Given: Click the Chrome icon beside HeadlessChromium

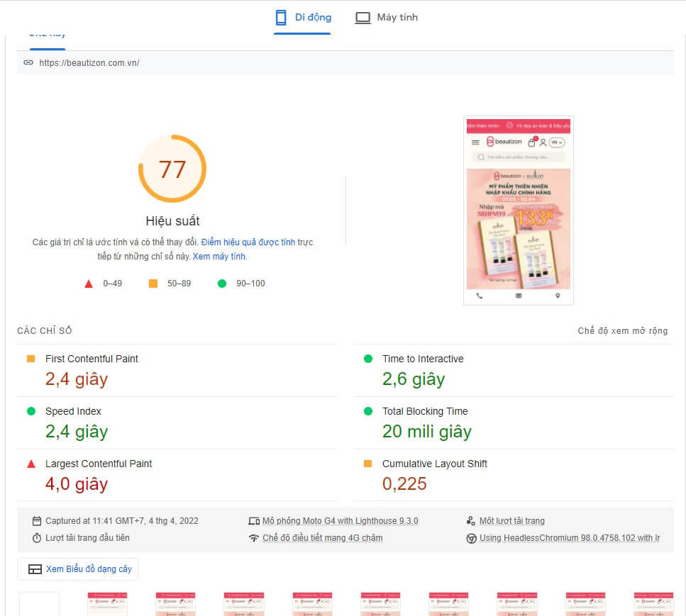Looking at the screenshot, I should coord(471,538).
